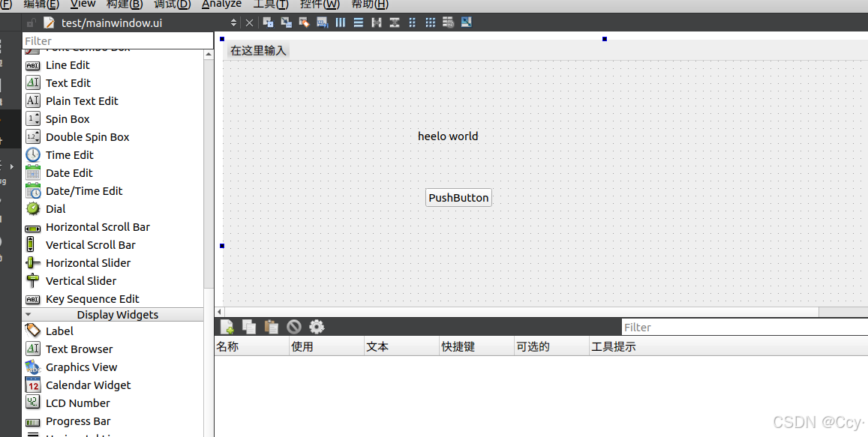Click the lock icon beside file name

31,22
